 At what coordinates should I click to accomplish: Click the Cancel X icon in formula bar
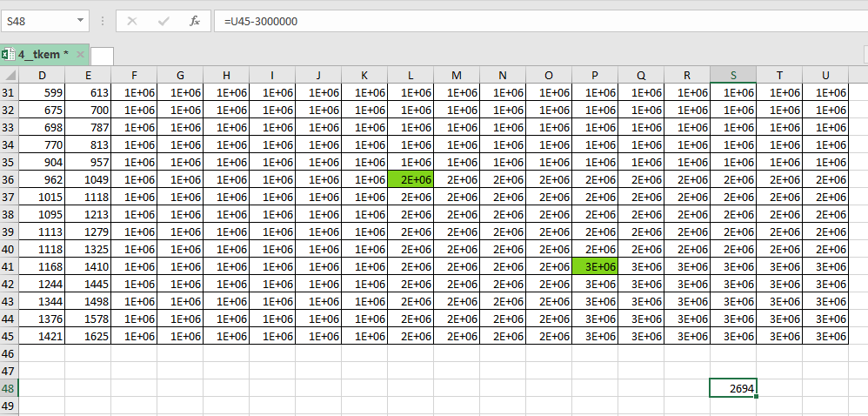click(132, 21)
